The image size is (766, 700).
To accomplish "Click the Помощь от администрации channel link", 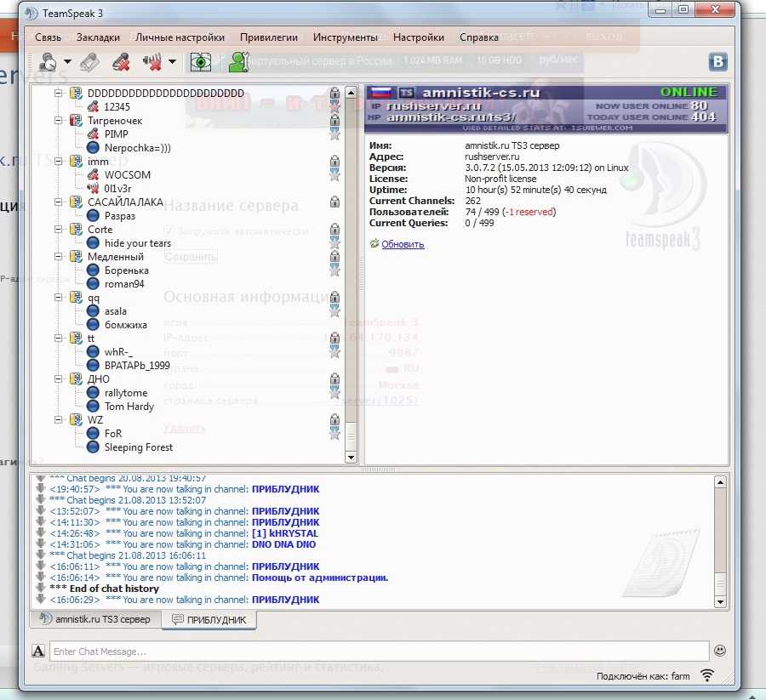I will pos(320,578).
